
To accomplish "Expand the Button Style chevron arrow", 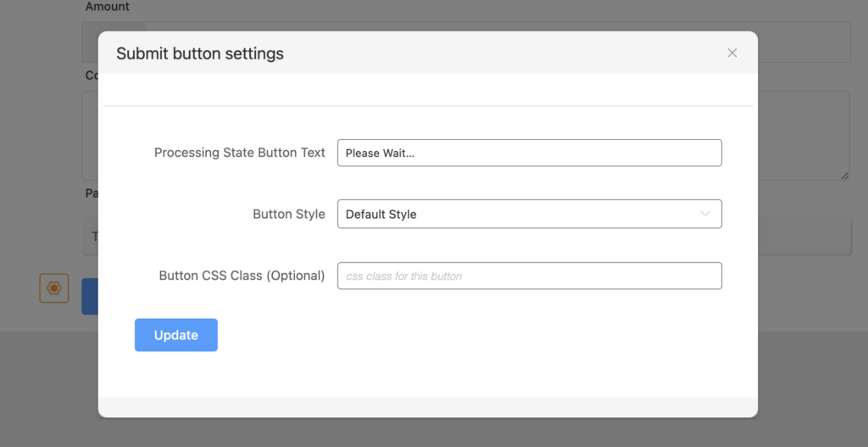I will coord(705,214).
